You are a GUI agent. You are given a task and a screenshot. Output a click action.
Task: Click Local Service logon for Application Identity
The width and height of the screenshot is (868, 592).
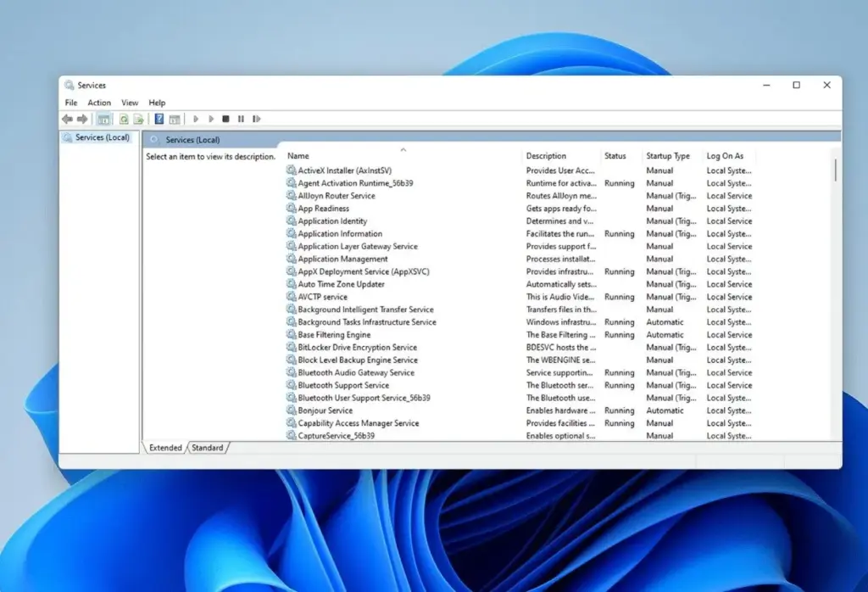click(x=729, y=221)
